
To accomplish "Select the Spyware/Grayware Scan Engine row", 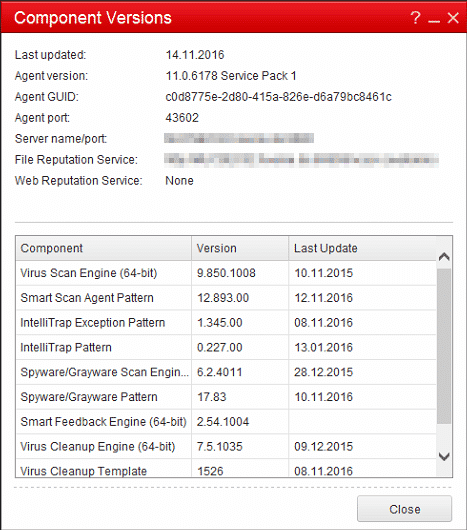I will point(226,372).
